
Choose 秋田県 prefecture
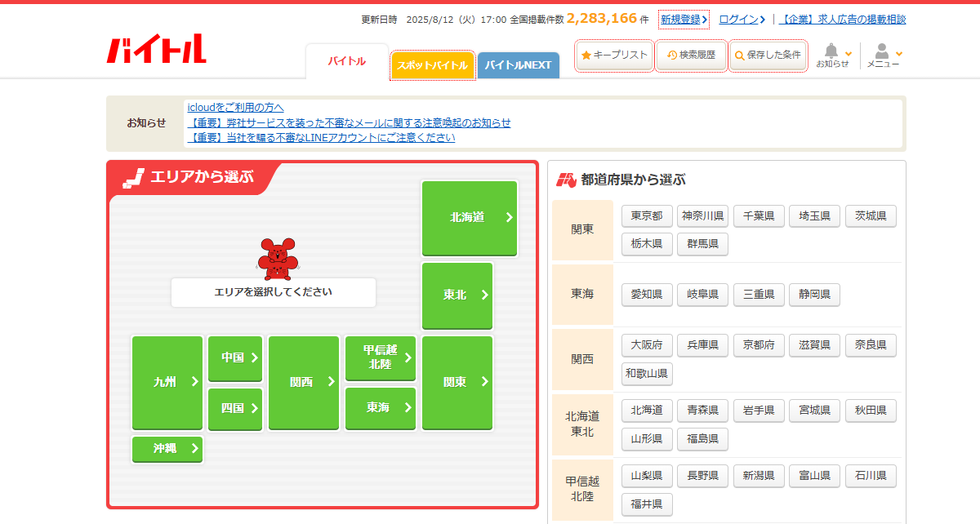click(871, 411)
